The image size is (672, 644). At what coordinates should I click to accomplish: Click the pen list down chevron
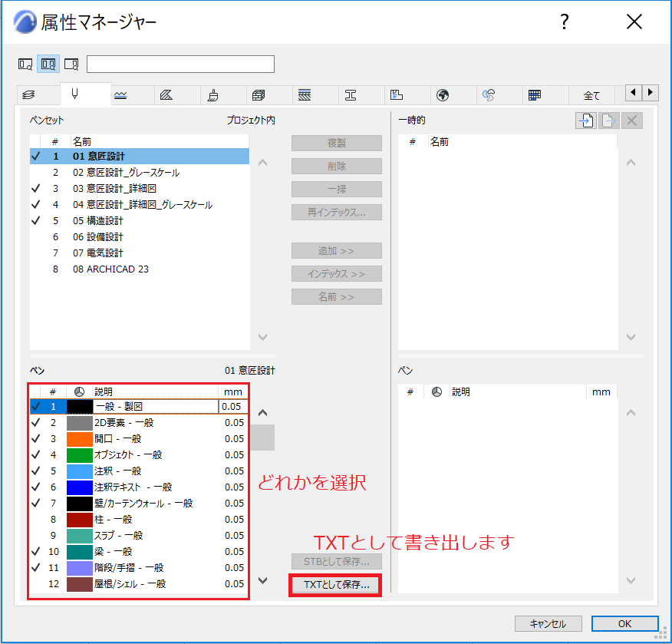click(x=262, y=580)
